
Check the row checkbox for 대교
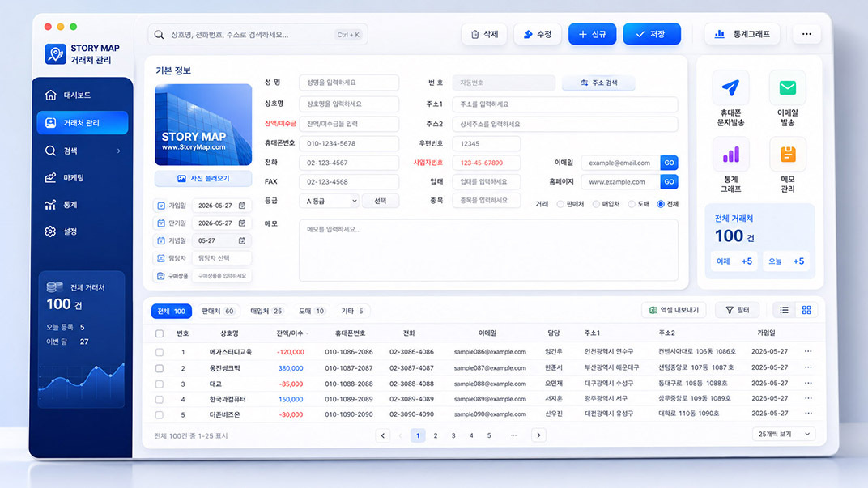coord(160,384)
